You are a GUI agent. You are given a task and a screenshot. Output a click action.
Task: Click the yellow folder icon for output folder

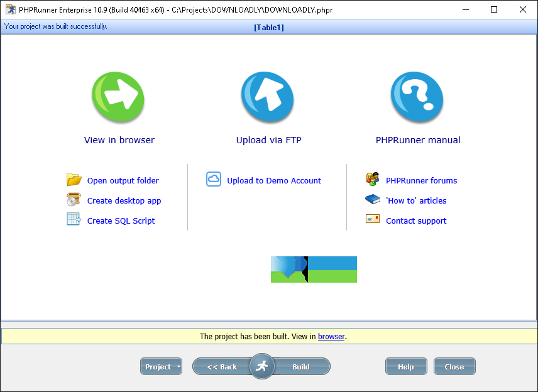click(x=74, y=180)
